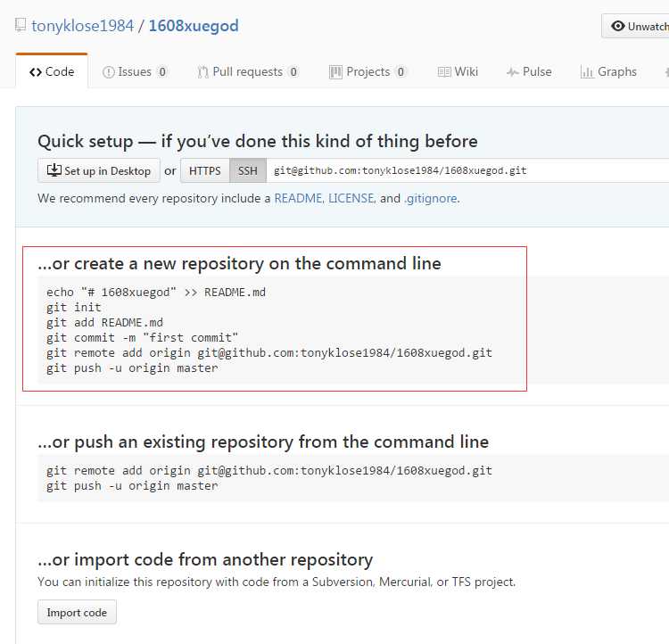
Task: Select the SSH clone protocol
Action: pyautogui.click(x=248, y=170)
